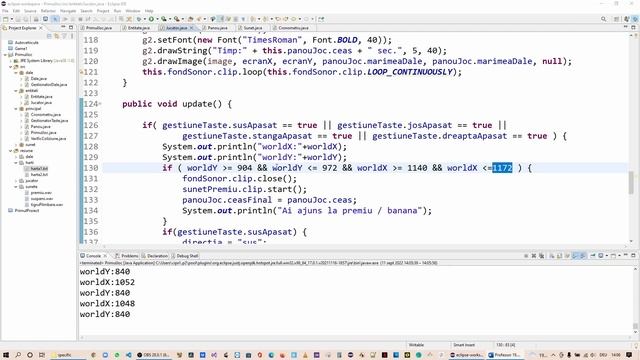Click the warning marker at line 121
Screen dimensions: 640x360
point(81,72)
